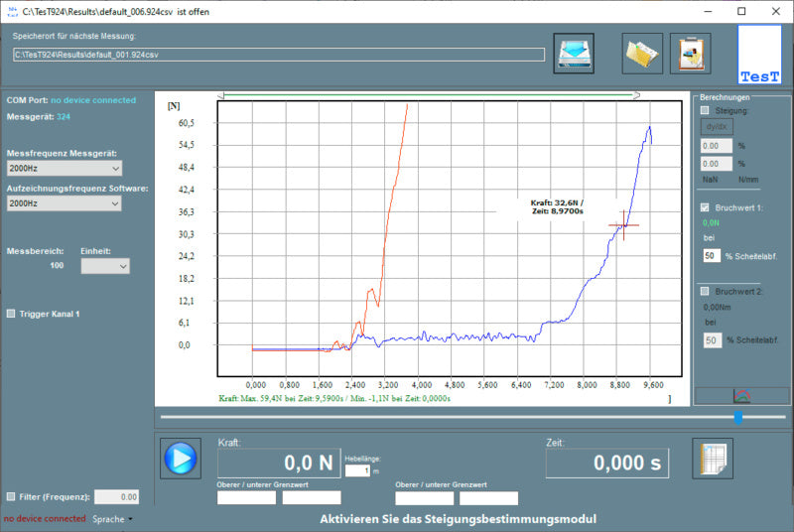The image size is (794, 532).
Task: Enable the Steigung checkbox
Action: [705, 111]
